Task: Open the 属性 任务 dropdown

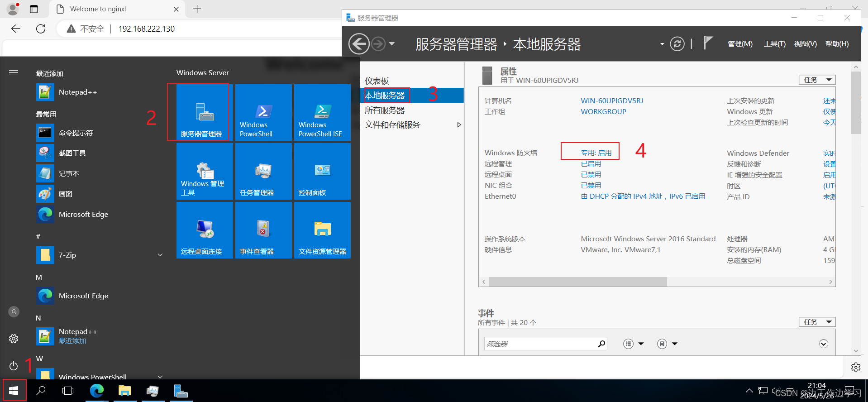Action: point(817,80)
